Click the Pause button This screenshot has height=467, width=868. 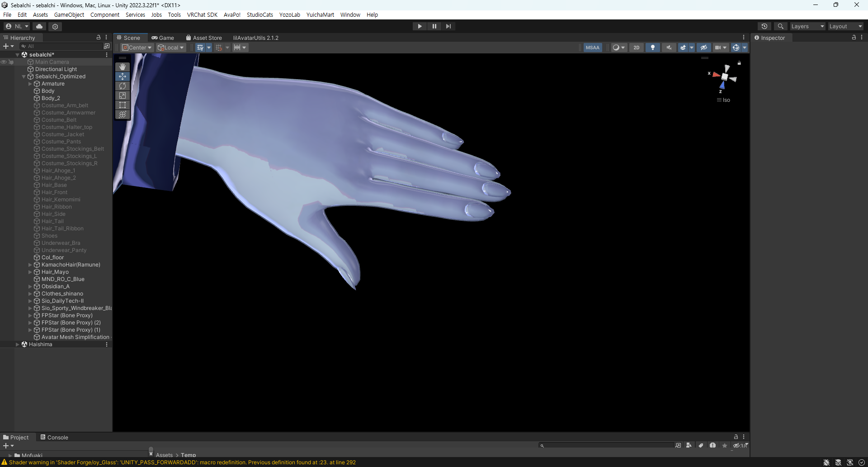click(434, 26)
